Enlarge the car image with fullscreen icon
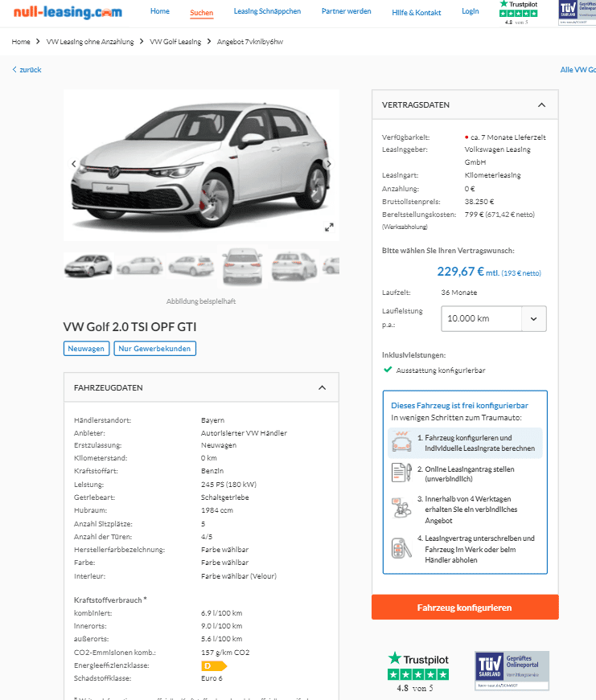The image size is (596, 700). point(329,227)
